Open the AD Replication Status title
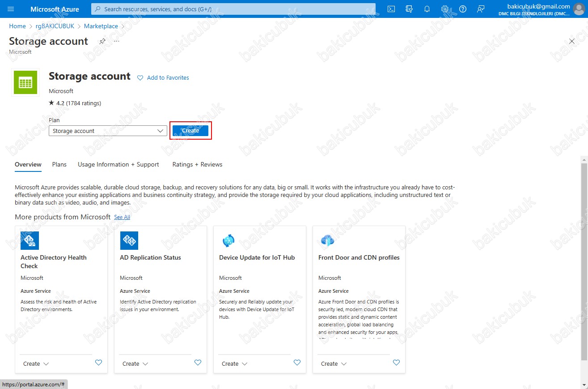The width and height of the screenshot is (588, 389). tap(150, 258)
